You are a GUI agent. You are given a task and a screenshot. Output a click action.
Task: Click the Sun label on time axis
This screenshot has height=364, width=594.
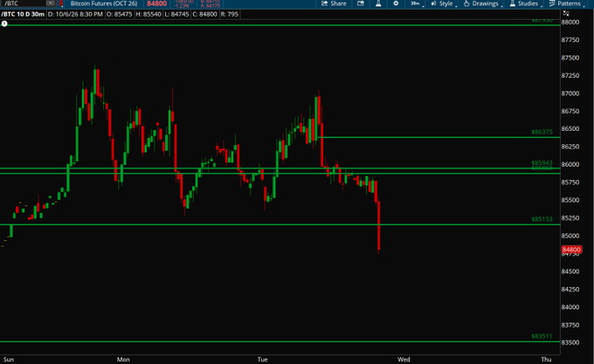[9, 360]
